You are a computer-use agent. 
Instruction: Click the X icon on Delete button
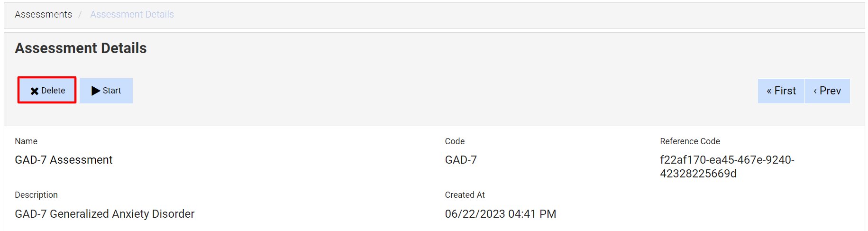[x=35, y=91]
